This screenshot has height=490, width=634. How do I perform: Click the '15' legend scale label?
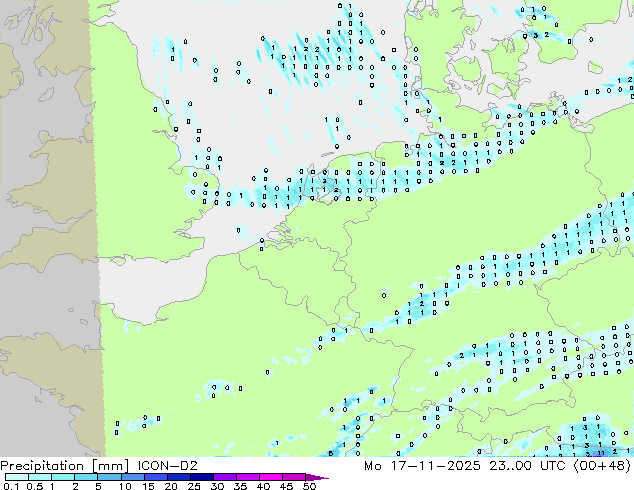(148, 486)
